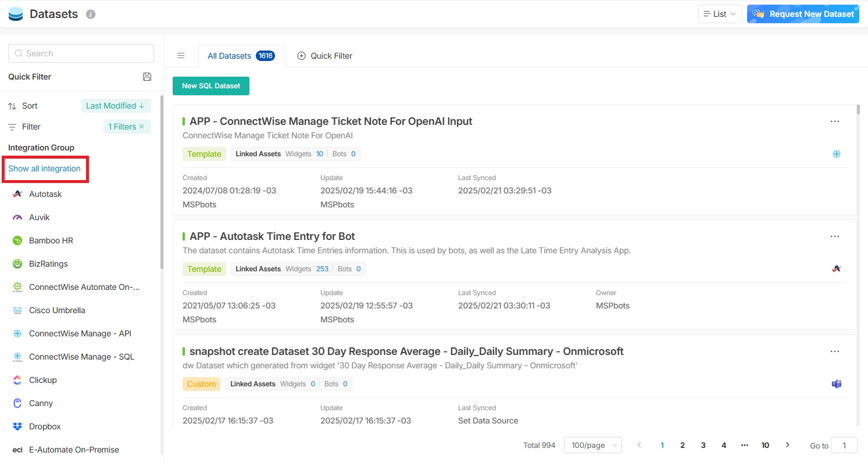Add a Quick Filter tab
Image resolution: width=868 pixels, height=463 pixels.
[x=325, y=56]
